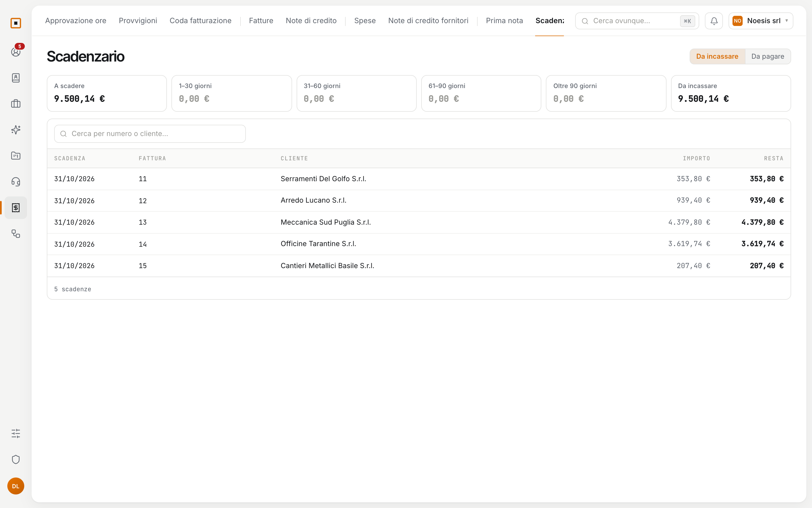
Task: Open row Officine Tarantine S.r.l.
Action: (419, 244)
